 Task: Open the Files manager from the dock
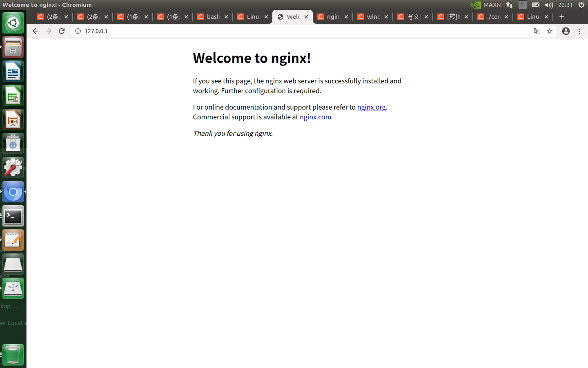click(x=13, y=47)
